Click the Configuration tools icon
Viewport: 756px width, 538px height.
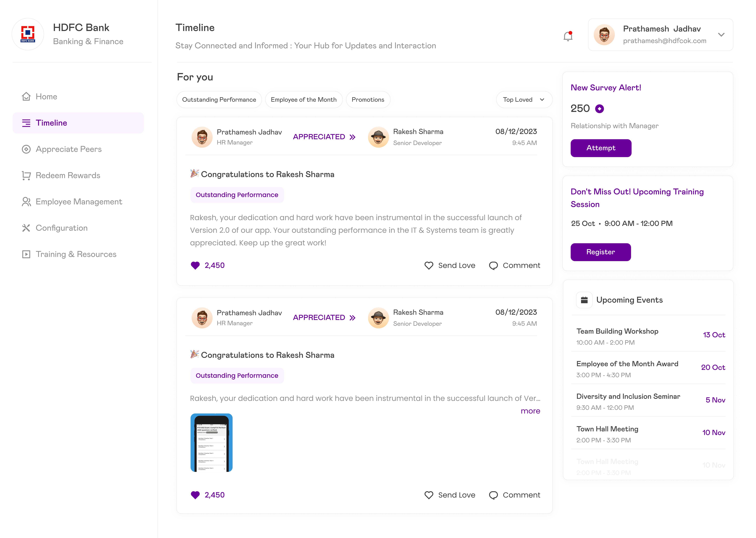coord(26,228)
